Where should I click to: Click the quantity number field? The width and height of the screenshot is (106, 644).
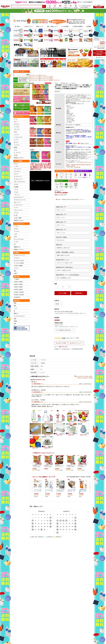point(63,287)
